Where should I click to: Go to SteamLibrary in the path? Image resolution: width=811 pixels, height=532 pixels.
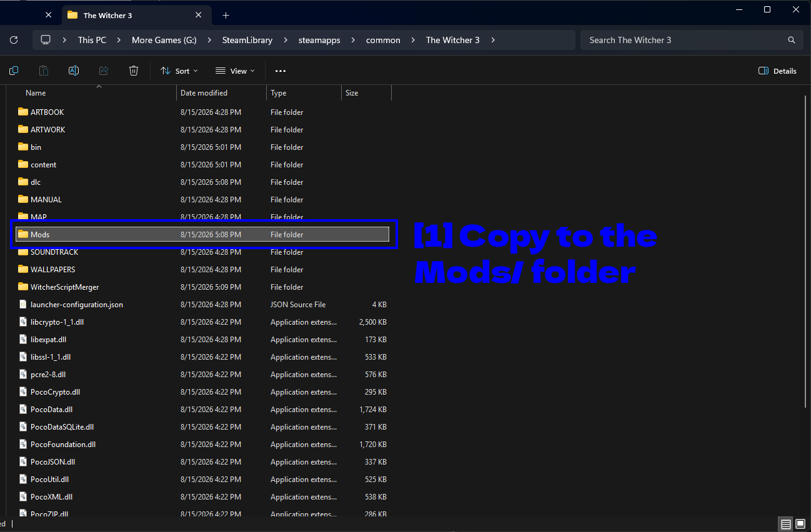(x=247, y=40)
